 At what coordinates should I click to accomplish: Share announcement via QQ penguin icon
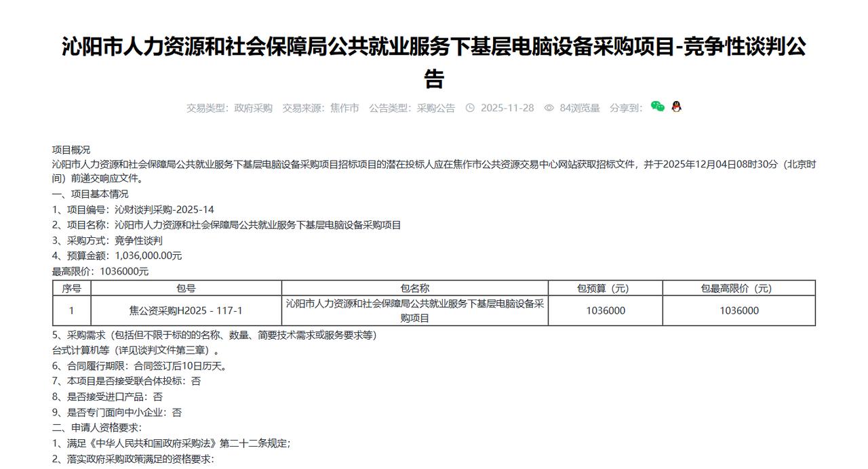click(x=676, y=106)
